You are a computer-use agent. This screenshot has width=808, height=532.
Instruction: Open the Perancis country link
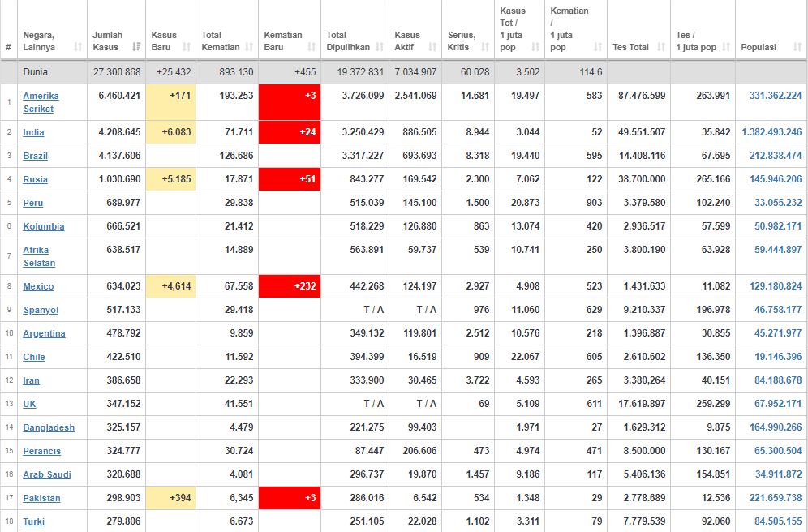tap(41, 451)
